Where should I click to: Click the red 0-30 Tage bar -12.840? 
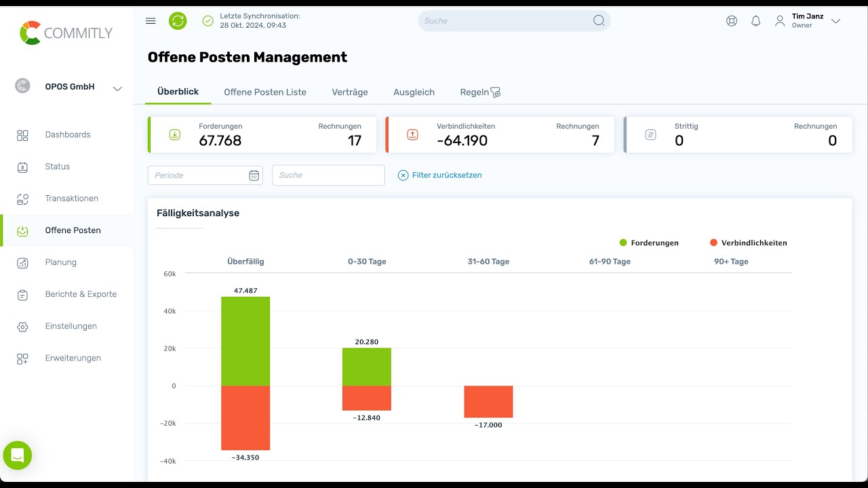coord(367,398)
